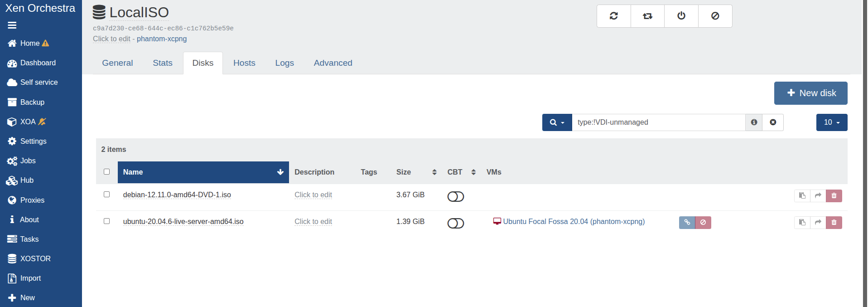Image resolution: width=868 pixels, height=307 pixels.
Task: Click the reconnect all hosts icon
Action: coord(647,16)
